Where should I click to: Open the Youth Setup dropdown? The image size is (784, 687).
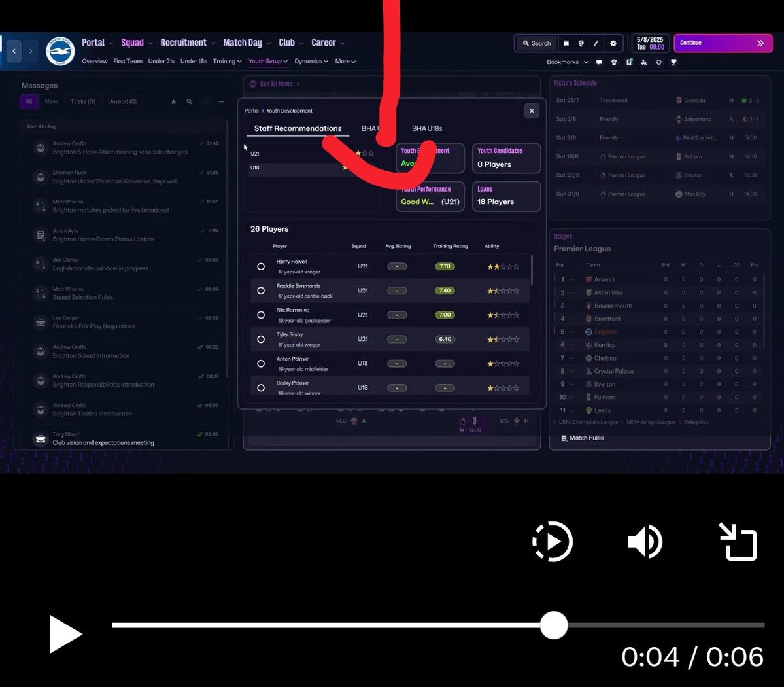pyautogui.click(x=268, y=61)
